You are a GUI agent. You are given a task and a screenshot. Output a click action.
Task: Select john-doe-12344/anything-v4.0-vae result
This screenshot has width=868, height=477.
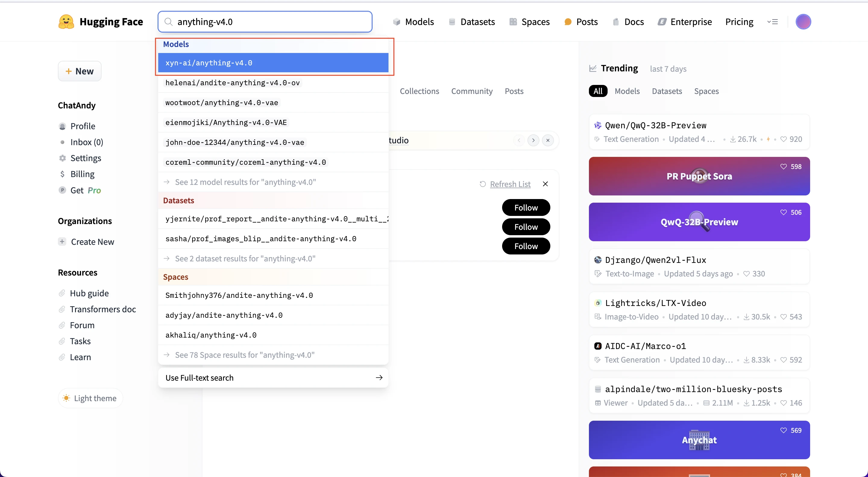(273, 142)
